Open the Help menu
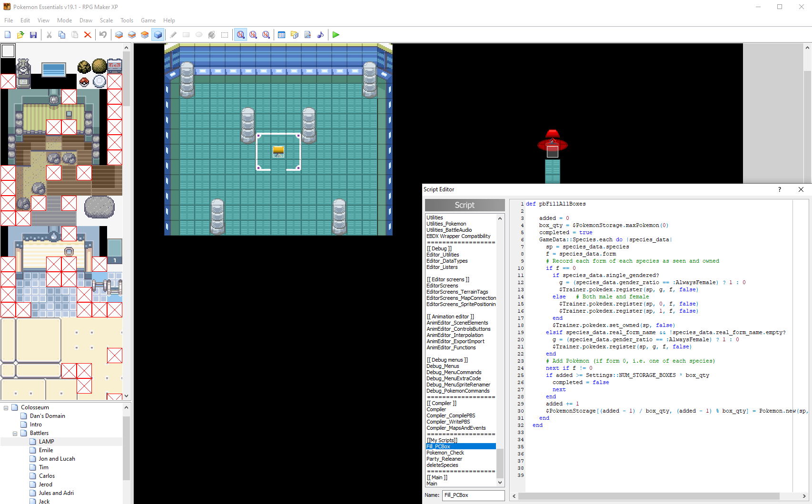 click(169, 20)
